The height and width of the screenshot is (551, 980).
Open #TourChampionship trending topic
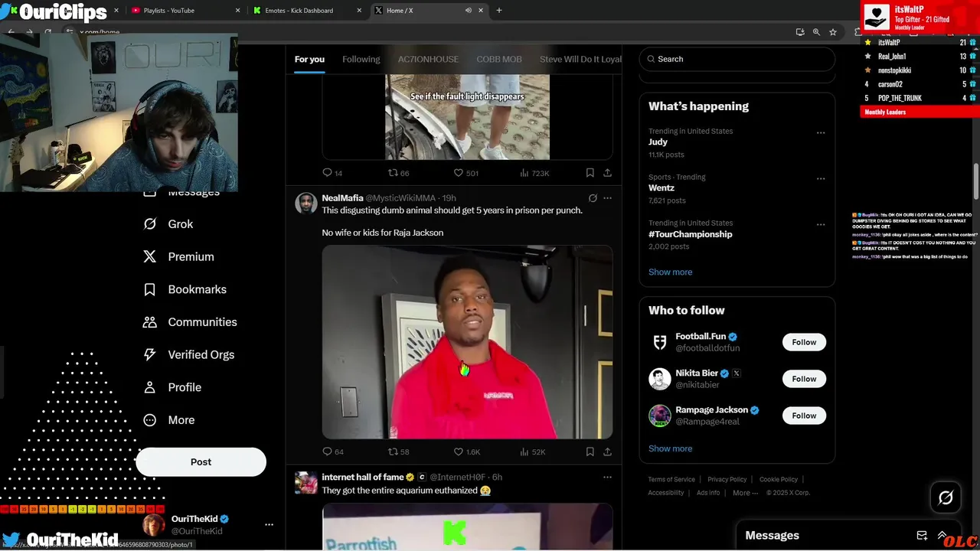pyautogui.click(x=690, y=234)
